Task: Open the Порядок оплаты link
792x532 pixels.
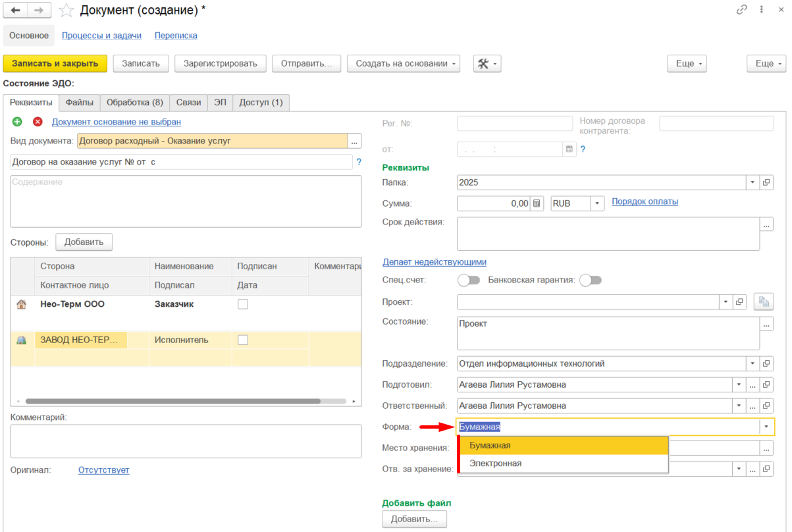Action: [645, 201]
